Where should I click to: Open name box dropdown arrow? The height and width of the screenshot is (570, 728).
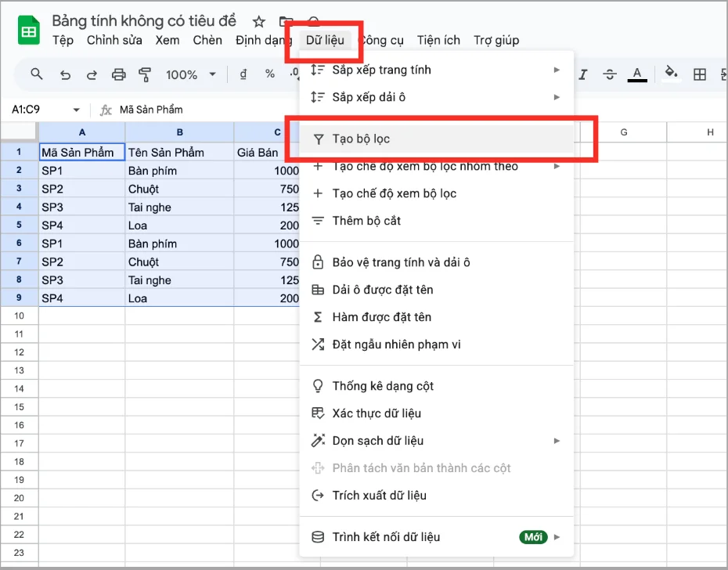click(76, 110)
